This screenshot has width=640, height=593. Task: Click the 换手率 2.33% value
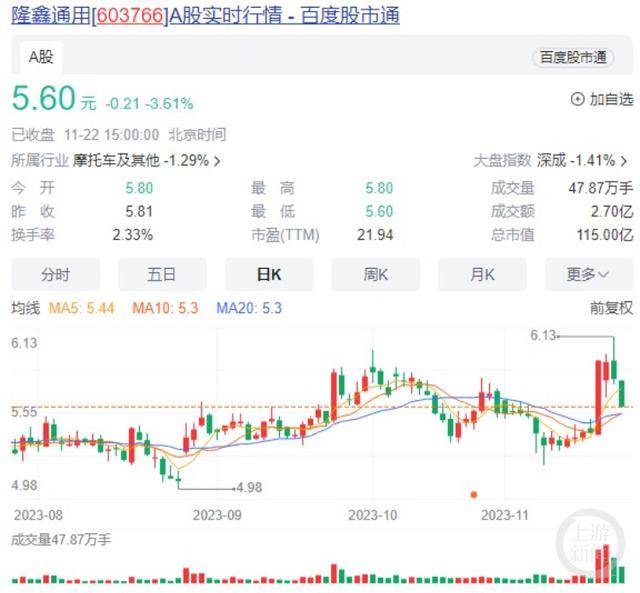pos(133,235)
